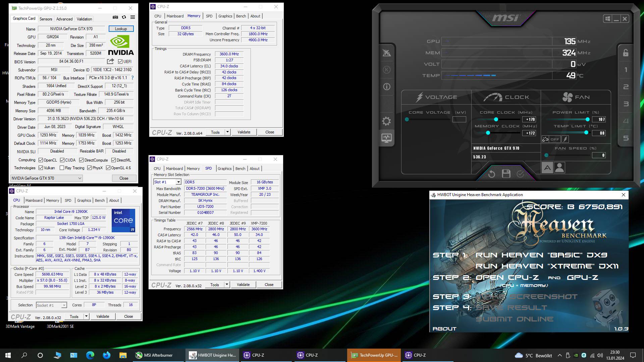Click the Fan Speed 0 value field
The image size is (644, 362).
point(599,155)
